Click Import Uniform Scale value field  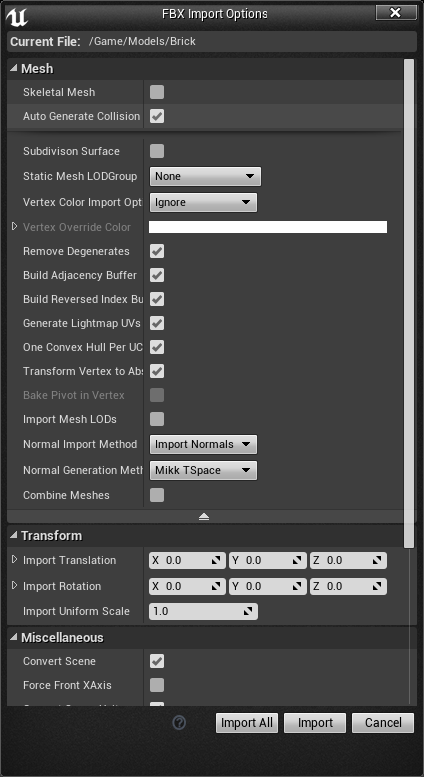click(x=203, y=611)
